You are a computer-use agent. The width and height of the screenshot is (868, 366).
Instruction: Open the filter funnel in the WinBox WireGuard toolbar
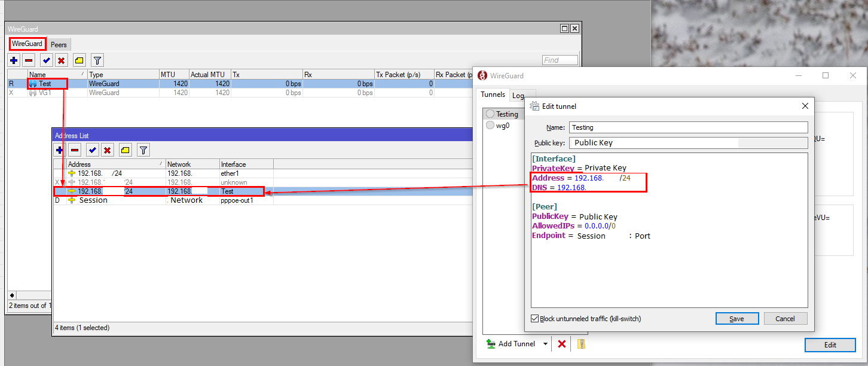pyautogui.click(x=97, y=60)
